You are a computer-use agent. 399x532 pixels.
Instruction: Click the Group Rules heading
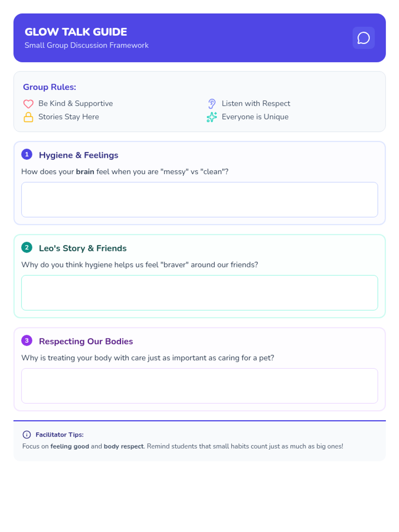[x=50, y=87]
